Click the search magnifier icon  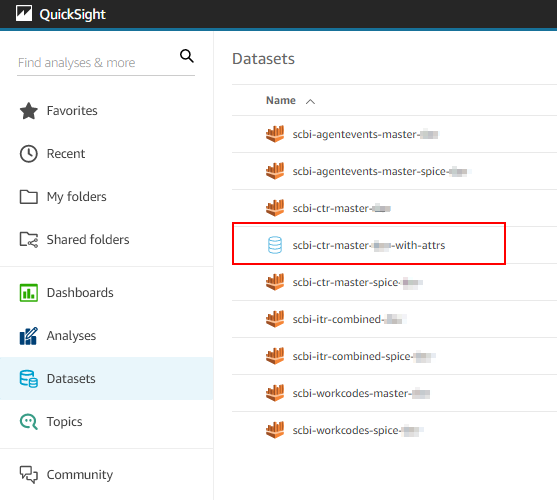(186, 56)
